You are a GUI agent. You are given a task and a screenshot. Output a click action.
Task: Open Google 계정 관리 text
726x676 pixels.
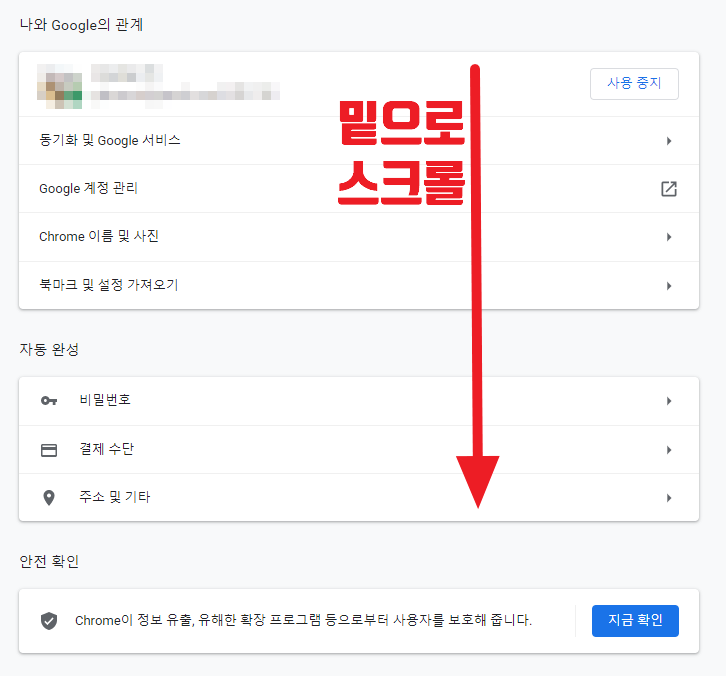click(x=88, y=188)
